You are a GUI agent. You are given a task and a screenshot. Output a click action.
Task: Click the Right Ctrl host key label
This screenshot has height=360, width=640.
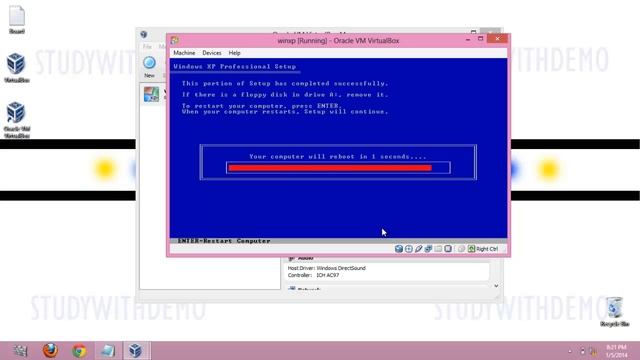[x=487, y=249]
